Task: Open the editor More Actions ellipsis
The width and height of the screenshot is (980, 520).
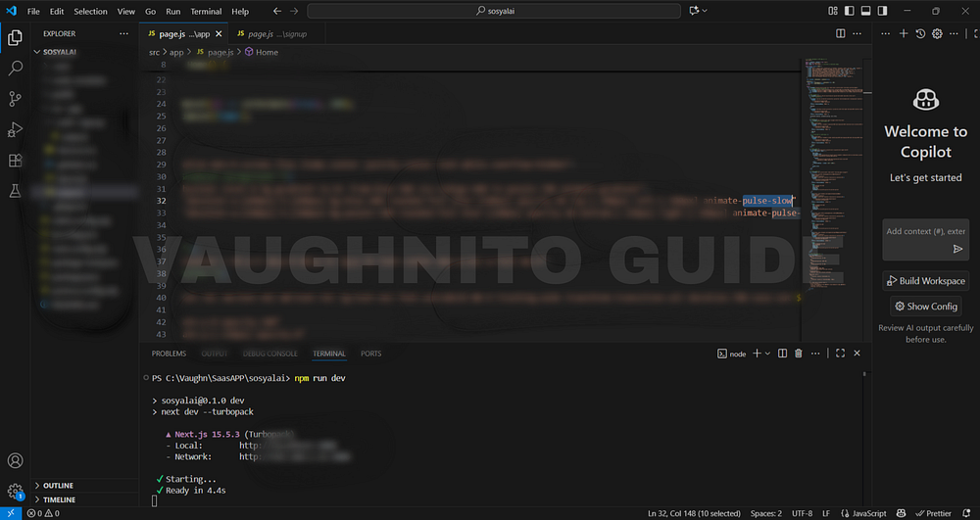Action: pyautogui.click(x=857, y=33)
